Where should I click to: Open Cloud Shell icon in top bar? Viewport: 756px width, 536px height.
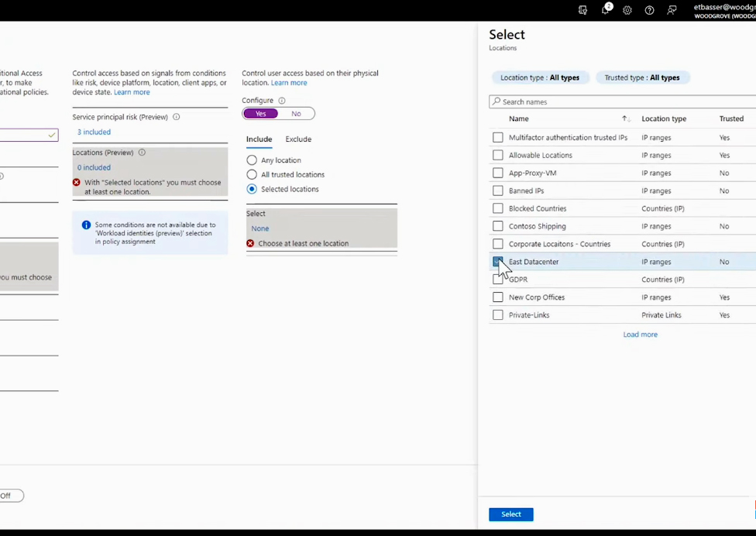tap(583, 10)
